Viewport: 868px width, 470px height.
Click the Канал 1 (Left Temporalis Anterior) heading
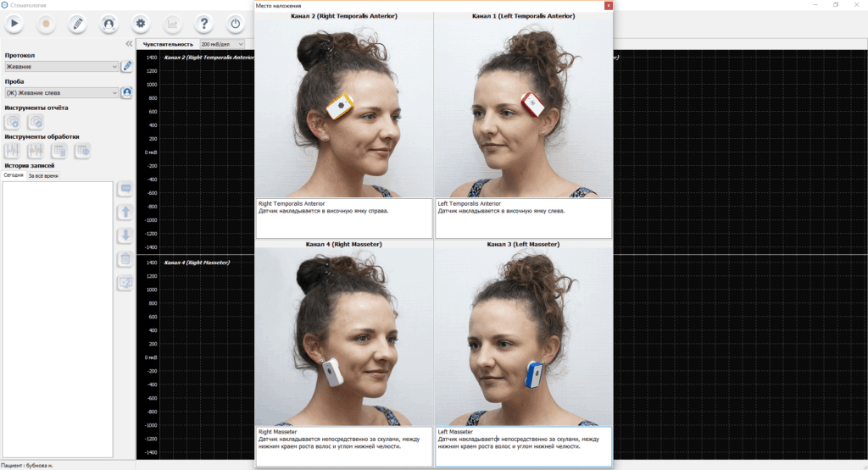pyautogui.click(x=523, y=16)
